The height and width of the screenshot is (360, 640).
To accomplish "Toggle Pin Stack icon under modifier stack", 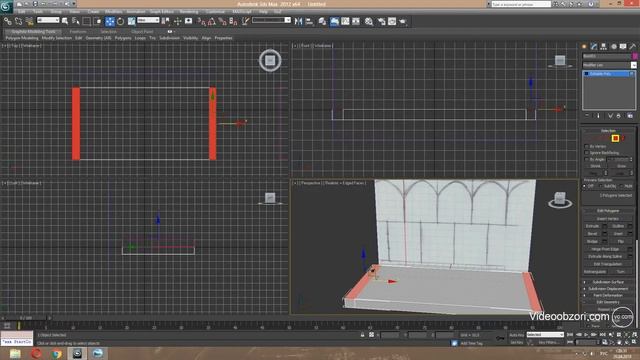I will pos(587,116).
